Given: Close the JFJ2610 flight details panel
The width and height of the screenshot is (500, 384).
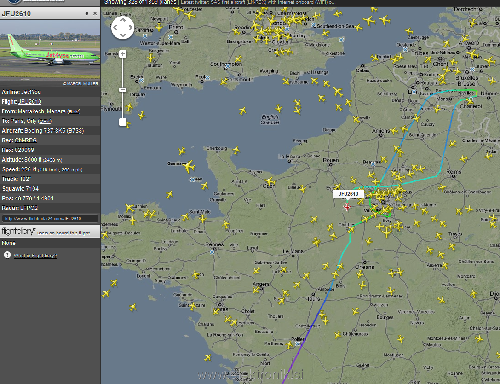Looking at the screenshot, I should pyautogui.click(x=95, y=13).
